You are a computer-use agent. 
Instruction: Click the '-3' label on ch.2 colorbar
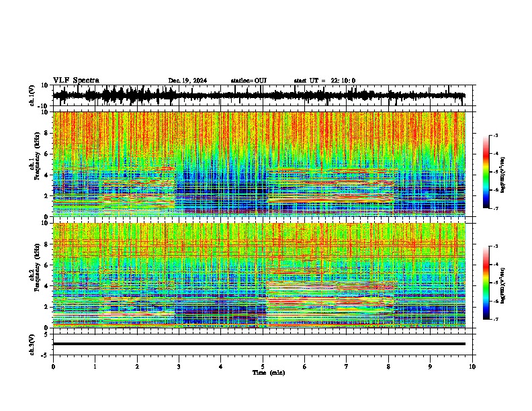(496, 246)
